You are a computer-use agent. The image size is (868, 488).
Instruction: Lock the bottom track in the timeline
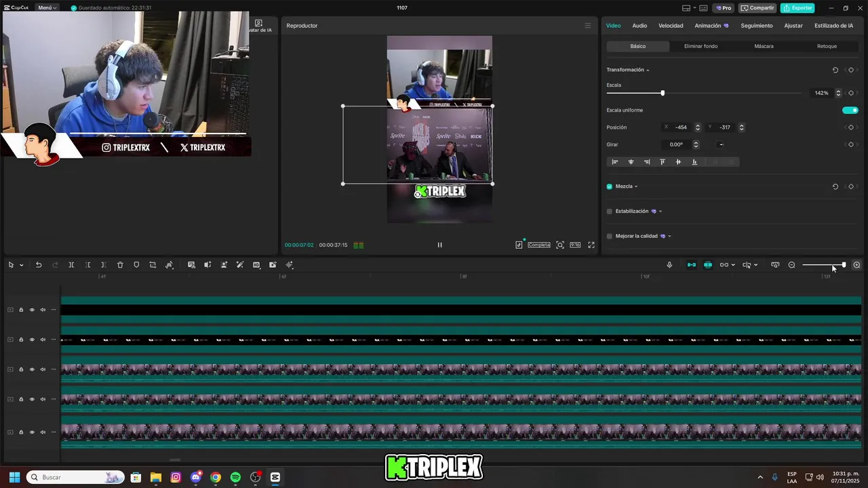click(x=21, y=432)
